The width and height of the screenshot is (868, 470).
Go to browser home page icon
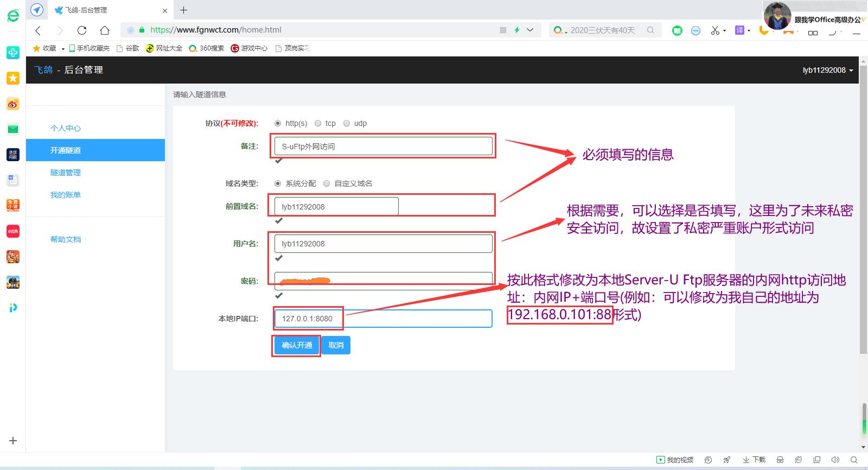tap(105, 30)
